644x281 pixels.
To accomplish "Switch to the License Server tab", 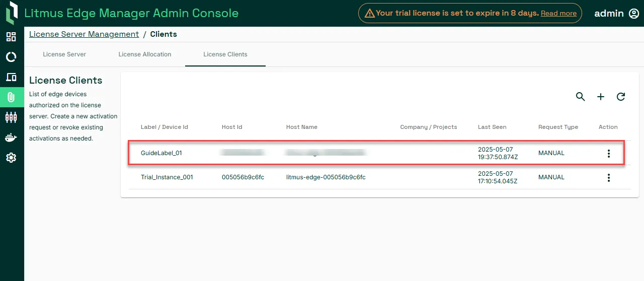I will 64,54.
